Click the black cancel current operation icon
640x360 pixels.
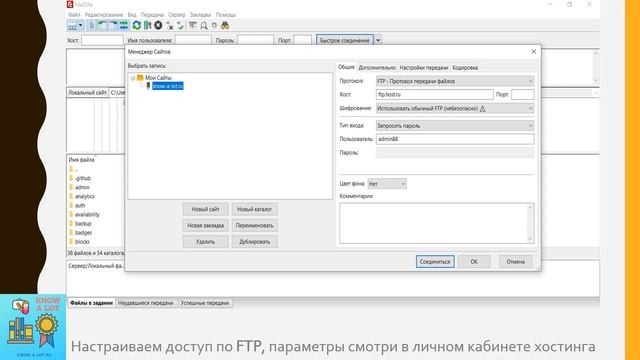point(158,26)
